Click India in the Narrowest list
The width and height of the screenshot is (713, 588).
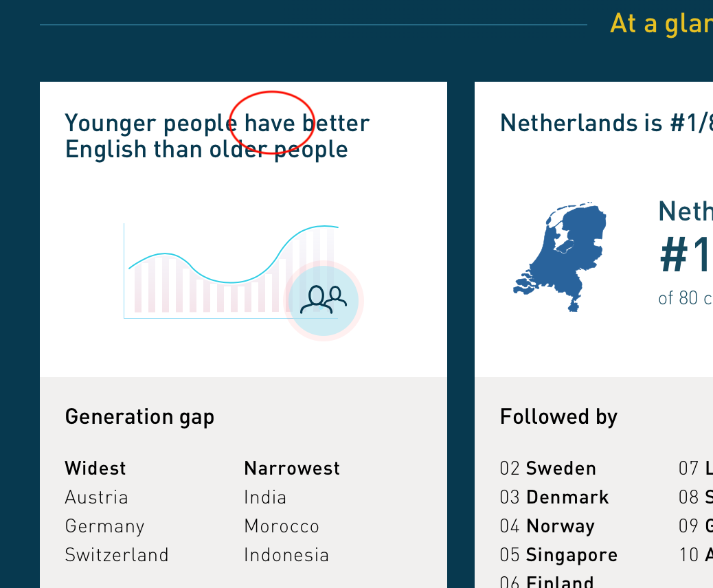[x=265, y=497]
